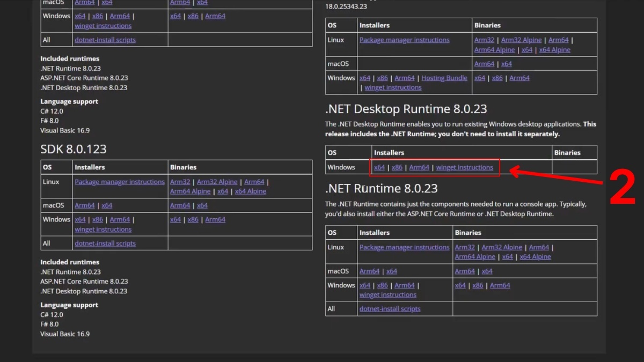Image resolution: width=644 pixels, height=362 pixels.
Task: Download .NET Runtime 8.0.23 Windows Arm64 binary
Action: (x=500, y=285)
